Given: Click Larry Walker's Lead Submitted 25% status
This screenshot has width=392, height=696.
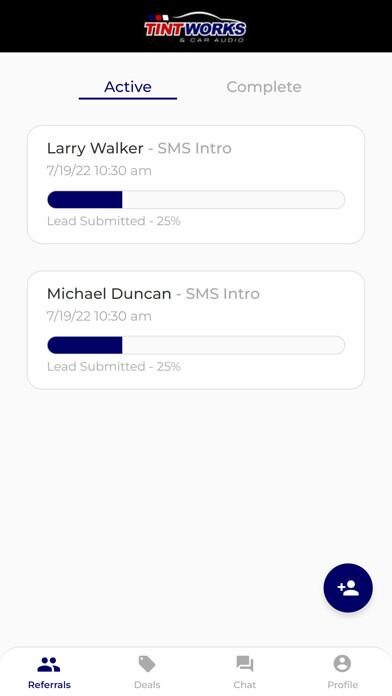Looking at the screenshot, I should (114, 221).
